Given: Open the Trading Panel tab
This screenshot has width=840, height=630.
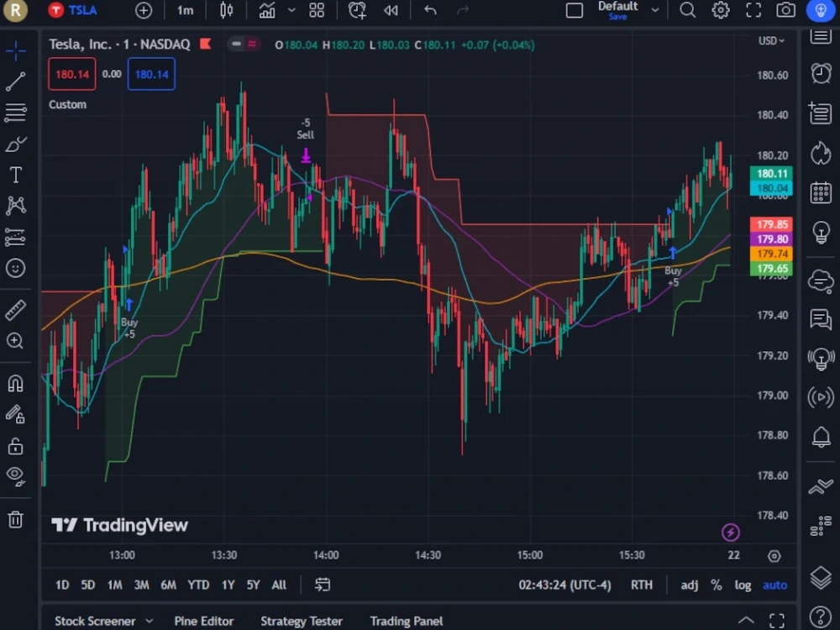Looking at the screenshot, I should [407, 621].
